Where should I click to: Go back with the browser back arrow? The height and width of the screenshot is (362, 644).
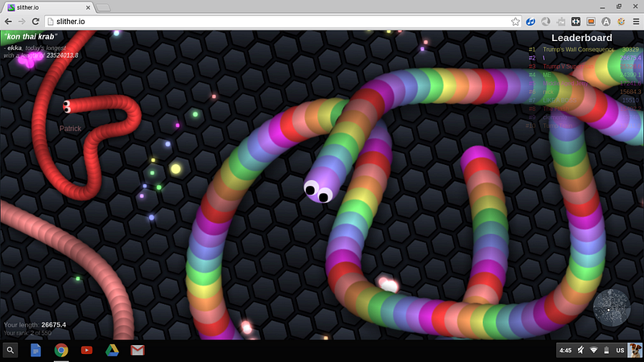click(8, 22)
